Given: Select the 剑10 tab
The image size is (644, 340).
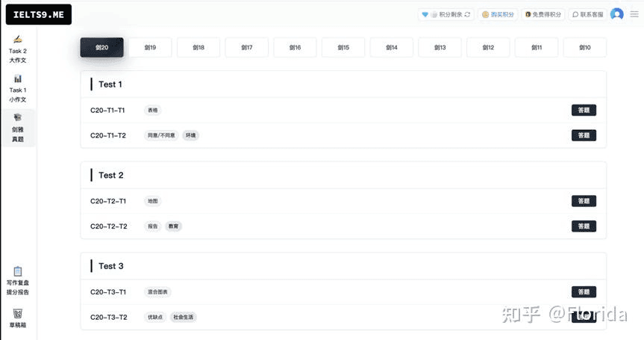Looking at the screenshot, I should (x=584, y=48).
